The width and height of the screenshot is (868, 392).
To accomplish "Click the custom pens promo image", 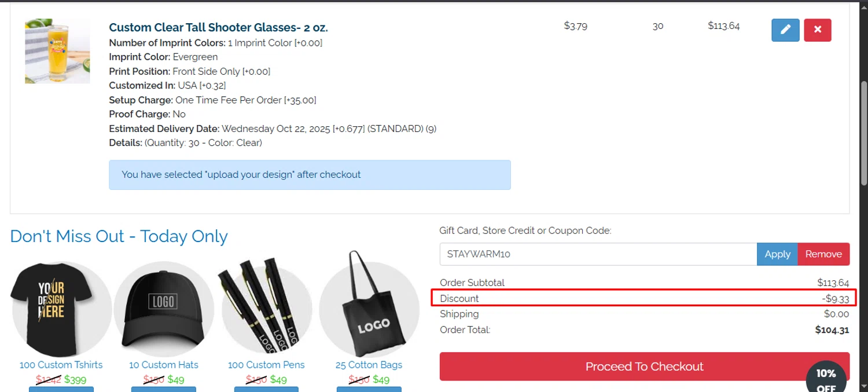I will coord(267,309).
